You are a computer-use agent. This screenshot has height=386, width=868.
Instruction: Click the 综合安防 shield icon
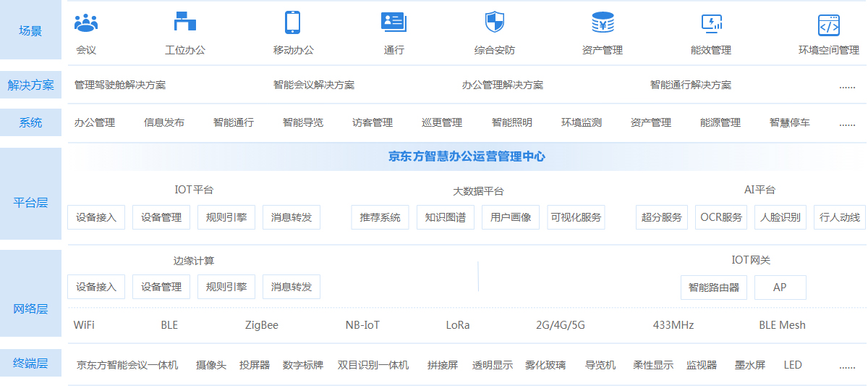[494, 22]
